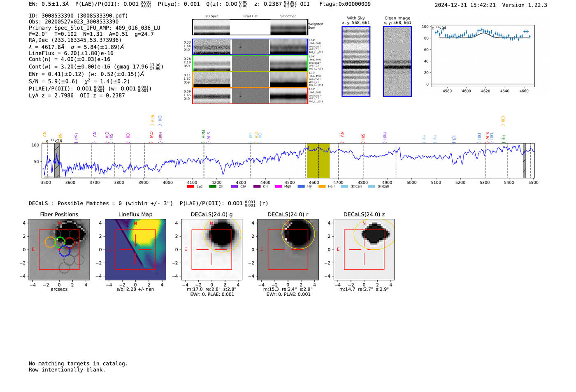
Task: Select the red-bordered fiber spectrum row
Action: (250, 95)
